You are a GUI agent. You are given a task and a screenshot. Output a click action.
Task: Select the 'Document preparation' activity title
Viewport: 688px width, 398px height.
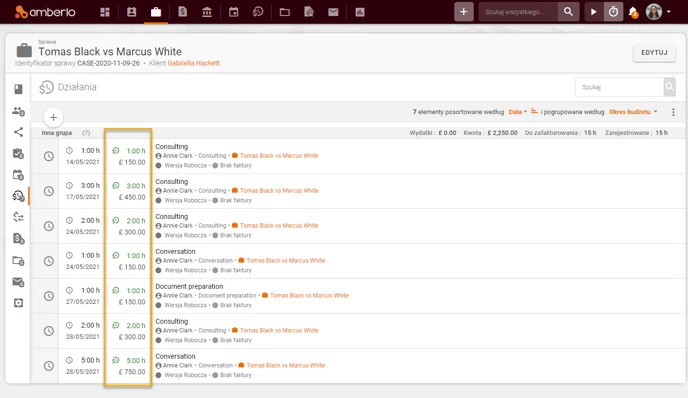pyautogui.click(x=189, y=287)
